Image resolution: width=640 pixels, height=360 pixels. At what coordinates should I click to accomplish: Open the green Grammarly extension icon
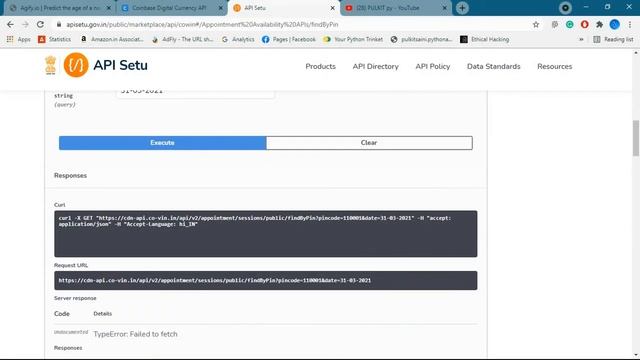pyautogui.click(x=569, y=24)
